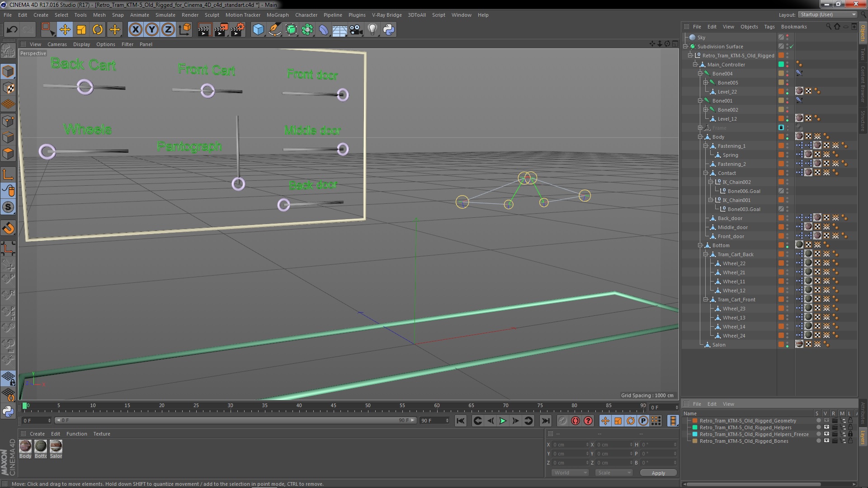Select the Wheel_22 object

[x=734, y=263]
